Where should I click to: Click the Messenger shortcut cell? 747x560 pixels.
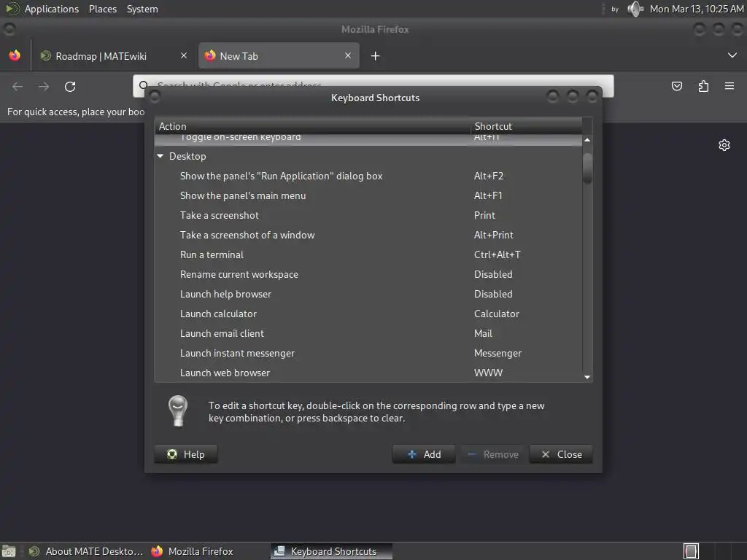[x=498, y=354]
